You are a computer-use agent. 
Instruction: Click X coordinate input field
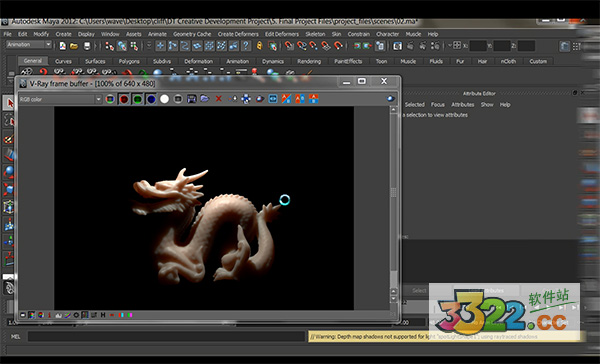click(x=478, y=46)
